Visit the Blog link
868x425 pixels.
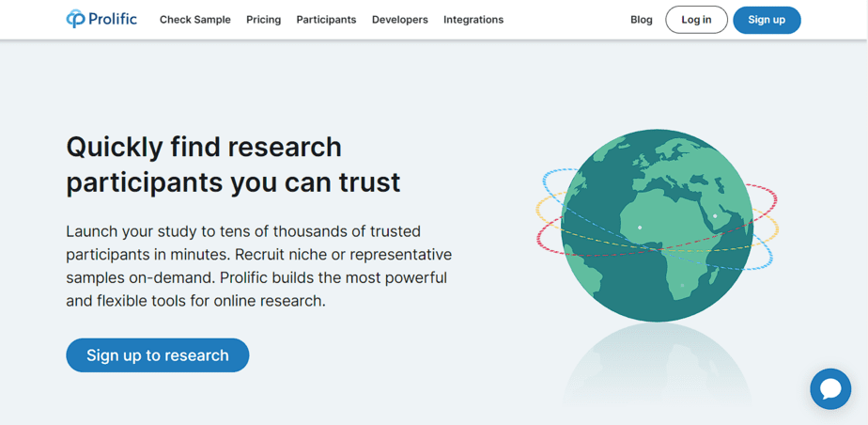click(x=641, y=20)
